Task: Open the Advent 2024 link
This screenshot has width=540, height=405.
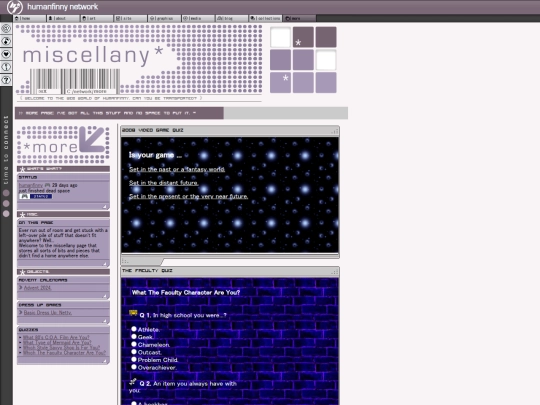Action: [37, 288]
